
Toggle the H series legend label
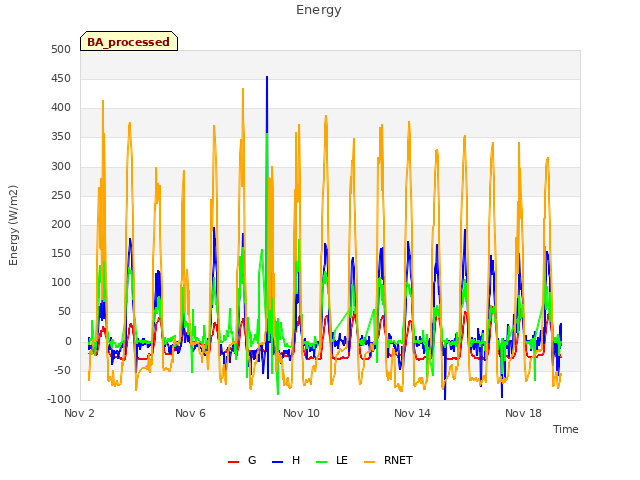click(x=296, y=460)
